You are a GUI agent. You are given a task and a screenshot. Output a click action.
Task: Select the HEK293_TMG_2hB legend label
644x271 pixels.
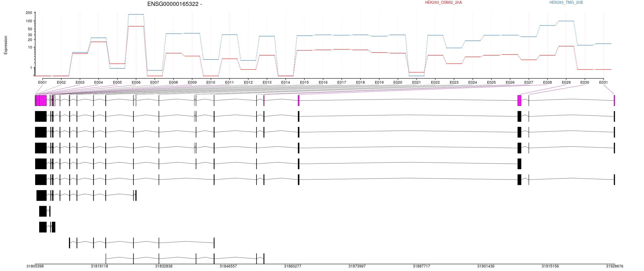coord(566,2)
